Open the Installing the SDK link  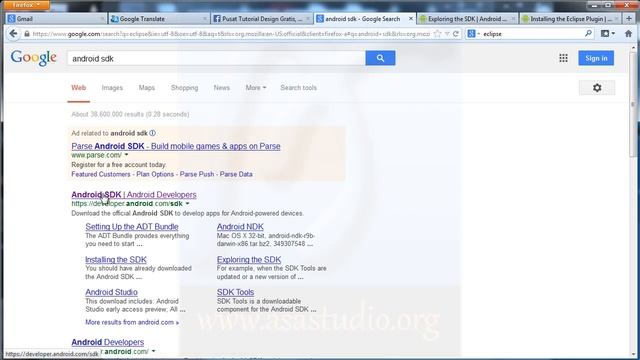point(116,260)
